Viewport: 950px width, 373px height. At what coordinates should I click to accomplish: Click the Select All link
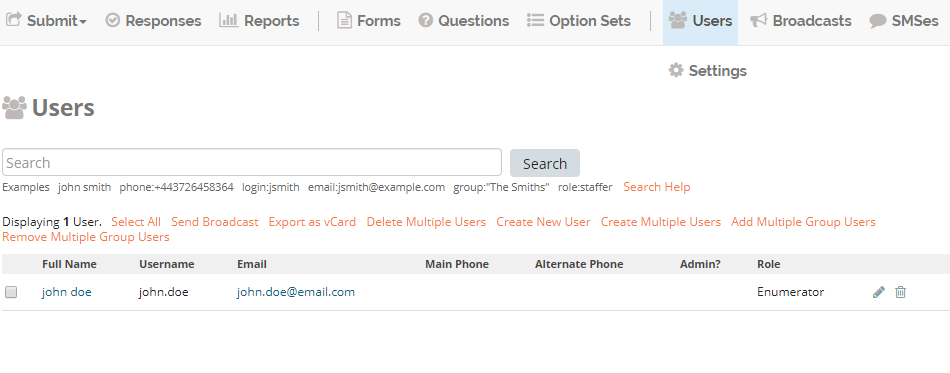click(136, 222)
